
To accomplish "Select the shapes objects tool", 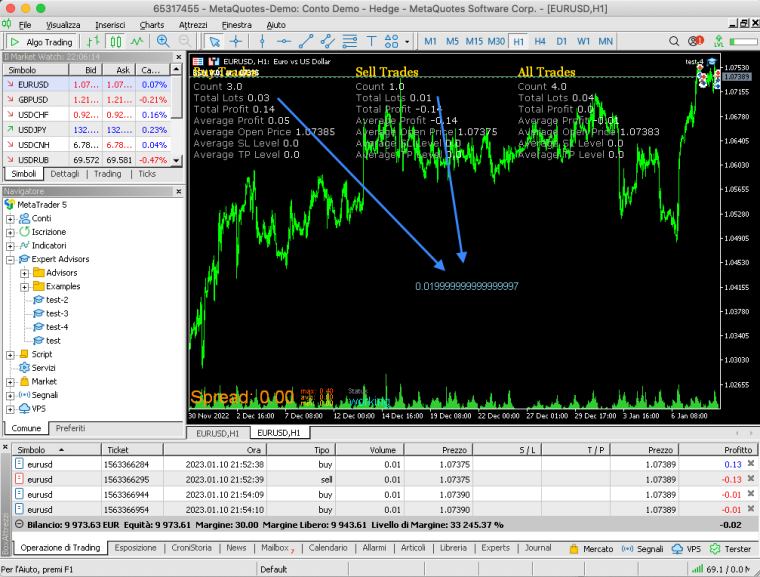I will click(391, 42).
